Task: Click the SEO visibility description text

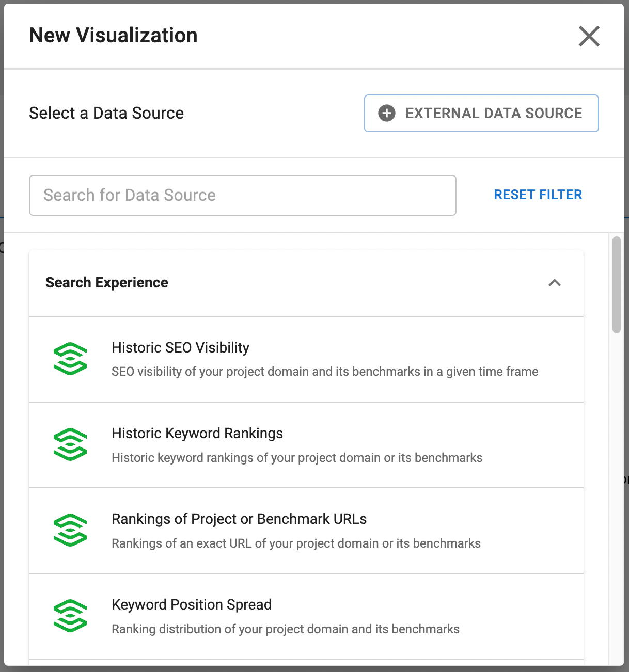Action: (325, 372)
